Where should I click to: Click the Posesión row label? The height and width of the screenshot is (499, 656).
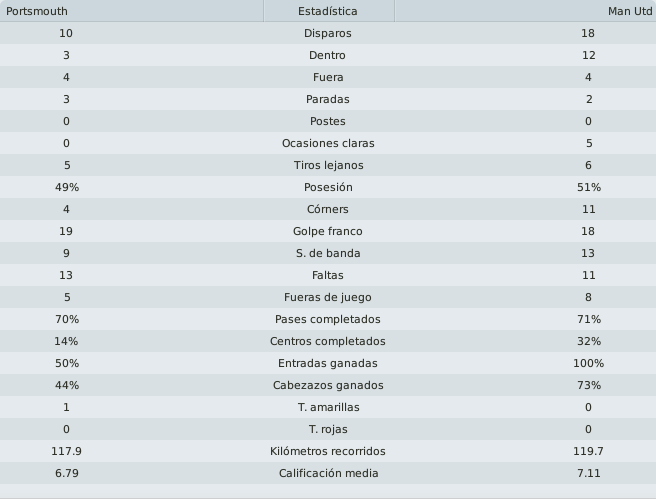(328, 187)
